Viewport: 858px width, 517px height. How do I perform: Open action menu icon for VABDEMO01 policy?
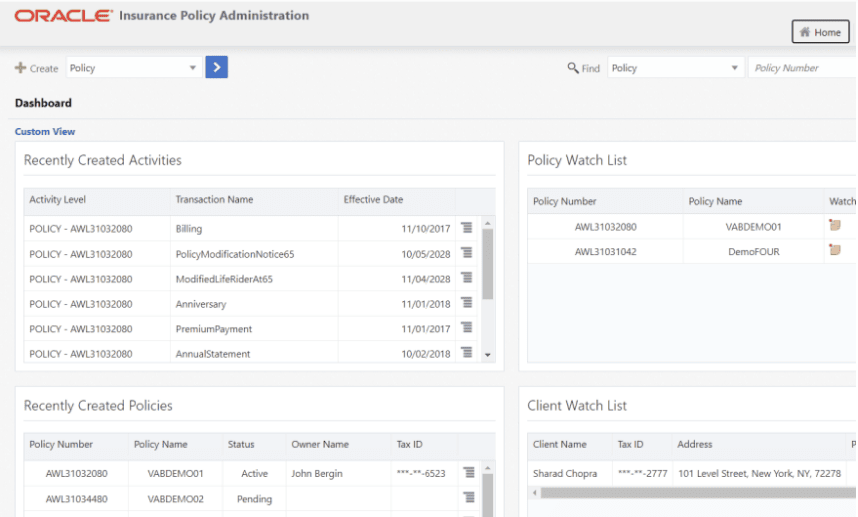[x=468, y=472]
